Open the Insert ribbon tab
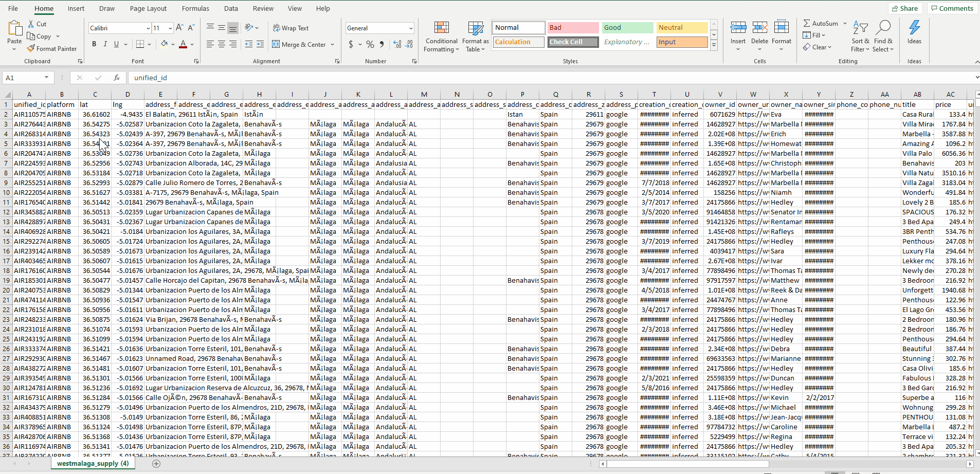This screenshot has width=980, height=474. [76, 9]
